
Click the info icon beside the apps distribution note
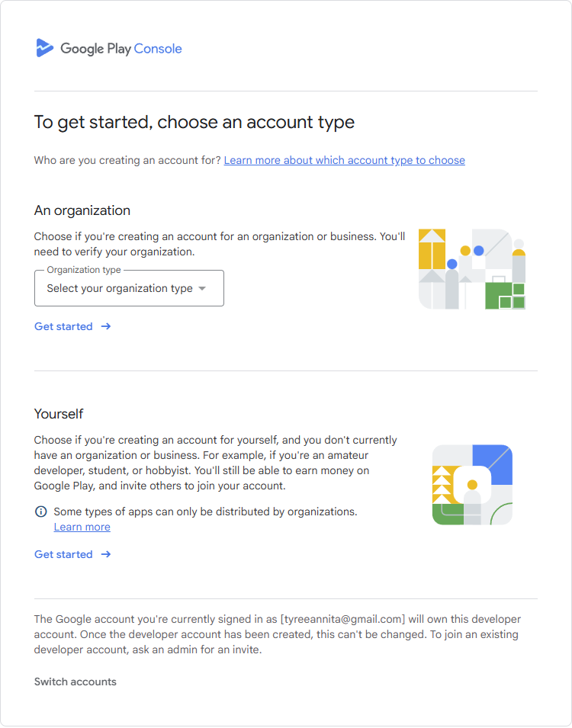[40, 512]
